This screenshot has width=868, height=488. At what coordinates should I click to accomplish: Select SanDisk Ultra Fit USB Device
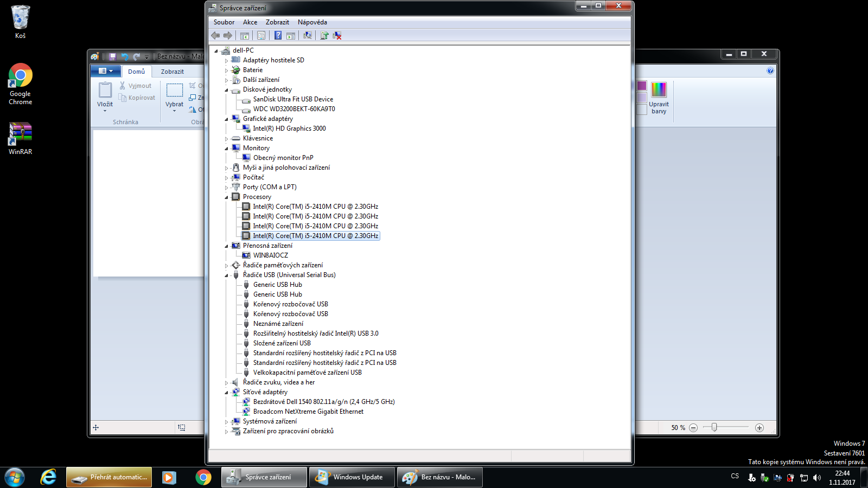[x=293, y=99]
